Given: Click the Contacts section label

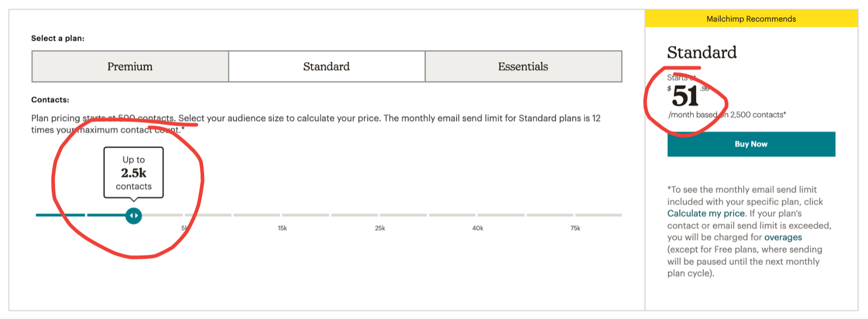Looking at the screenshot, I should coord(50,100).
